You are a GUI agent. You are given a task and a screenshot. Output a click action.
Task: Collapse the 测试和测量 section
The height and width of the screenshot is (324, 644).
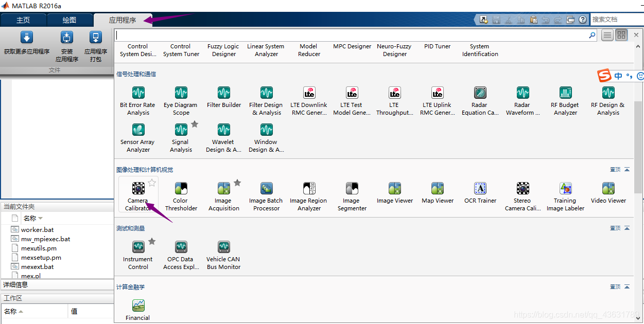pyautogui.click(x=626, y=228)
